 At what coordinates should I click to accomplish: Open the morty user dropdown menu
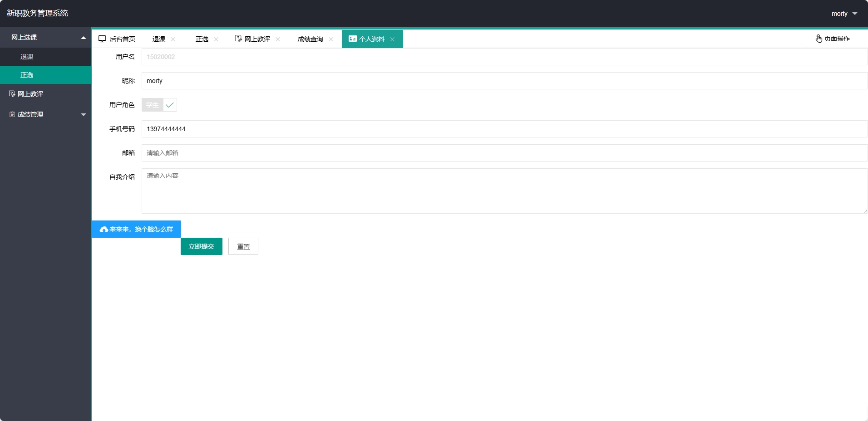[843, 14]
